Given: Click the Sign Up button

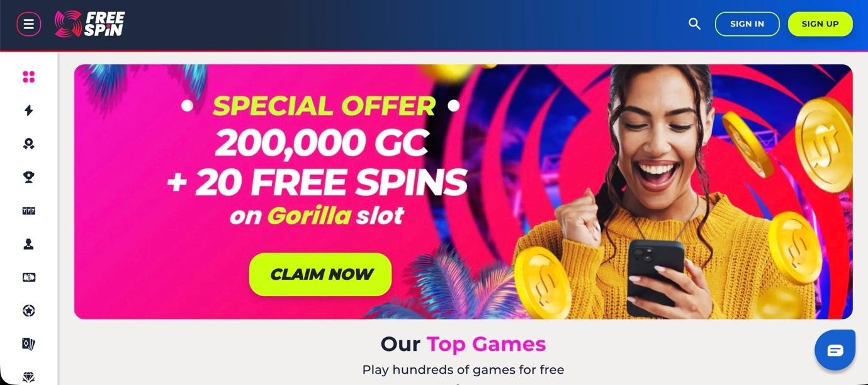Looking at the screenshot, I should (820, 24).
